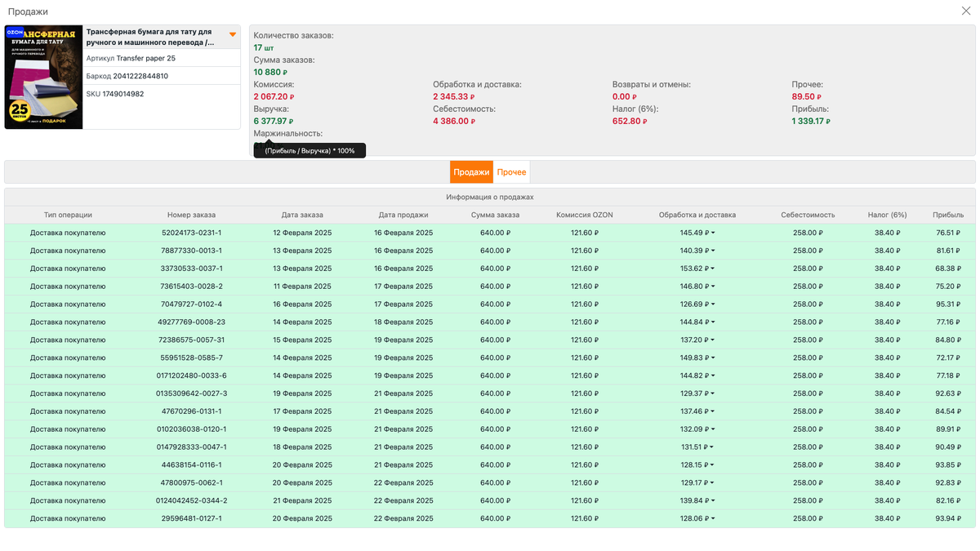Click the Себестоимость column header
The image size is (980, 551).
point(808,215)
